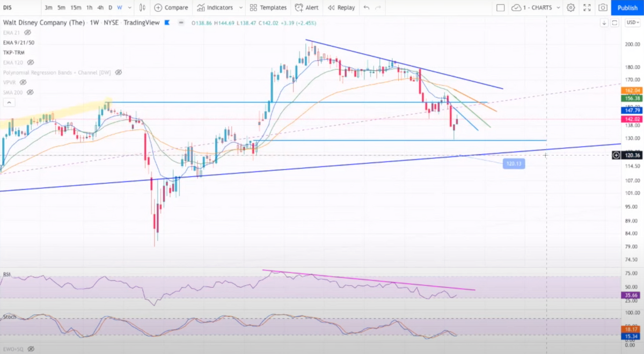Switch to the 4h timeframe
Viewport: 644px width, 354px height.
[100, 8]
